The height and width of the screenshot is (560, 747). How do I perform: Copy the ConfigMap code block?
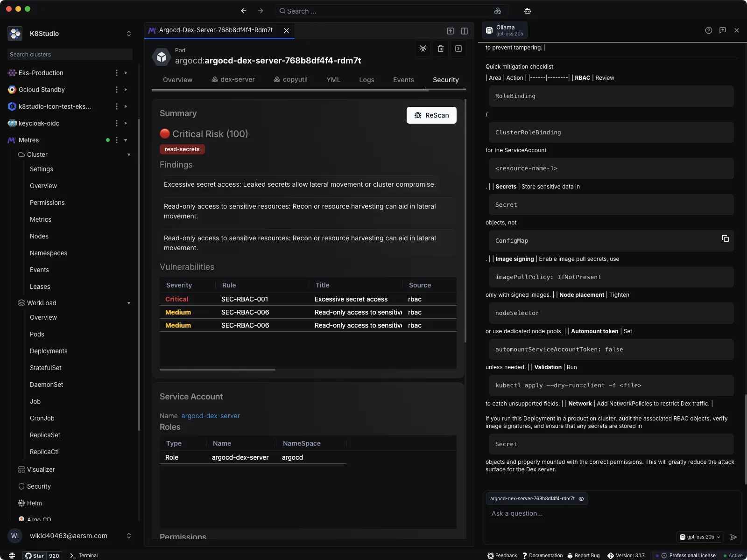point(726,238)
